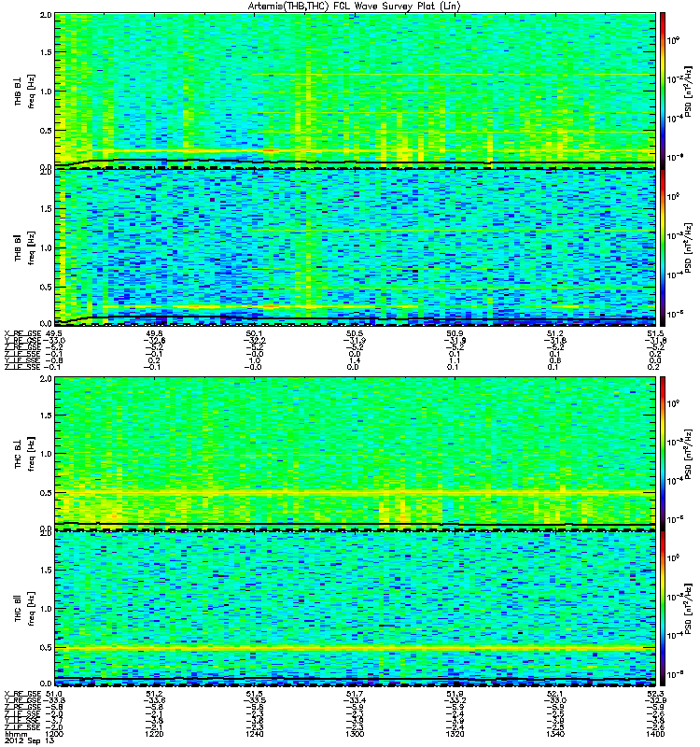Click the 2.0 frequency tick of top panel
This screenshot has width=700, height=747.
[45, 18]
